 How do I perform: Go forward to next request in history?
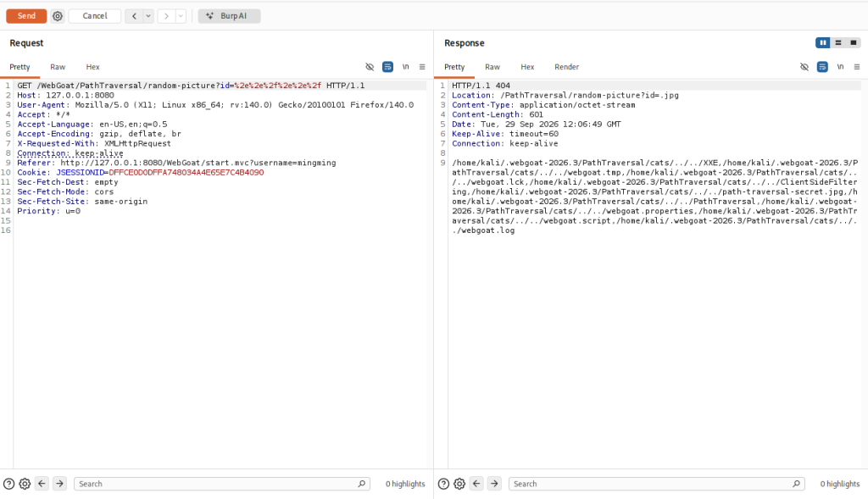click(x=166, y=16)
